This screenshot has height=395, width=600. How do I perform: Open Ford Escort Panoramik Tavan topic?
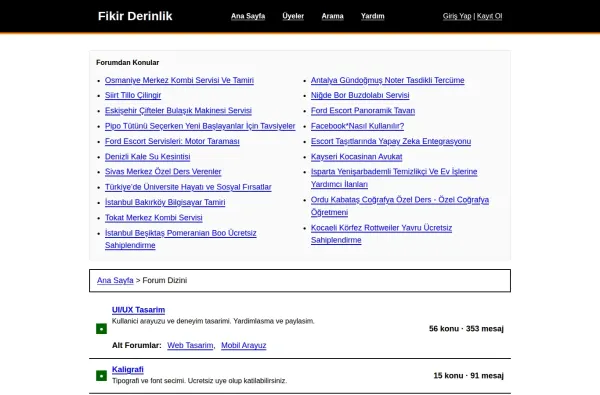coord(363,111)
